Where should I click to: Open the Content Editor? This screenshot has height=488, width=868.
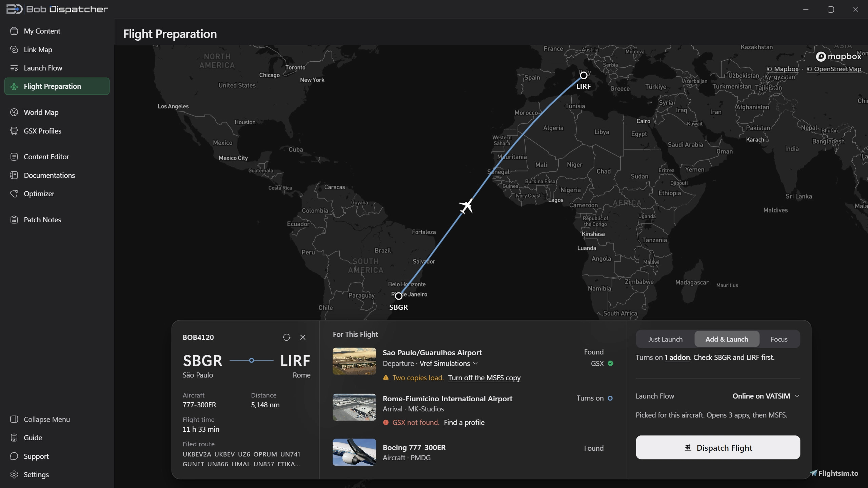click(x=57, y=157)
